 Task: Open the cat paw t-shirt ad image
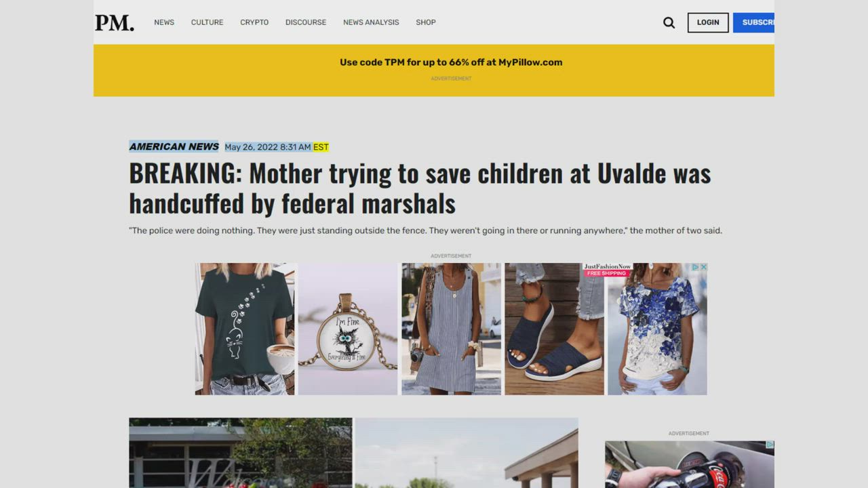pyautogui.click(x=245, y=329)
